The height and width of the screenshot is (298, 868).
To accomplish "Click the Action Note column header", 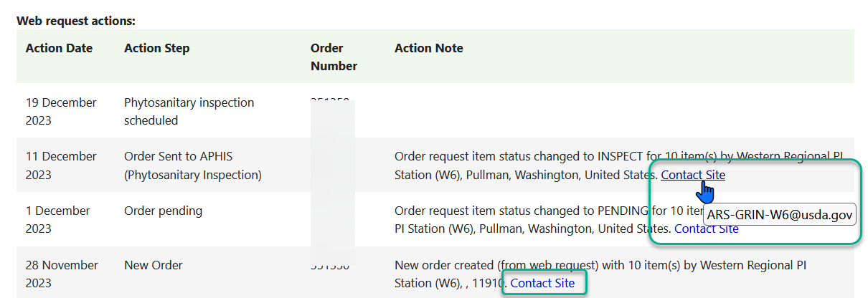I will 429,49.
